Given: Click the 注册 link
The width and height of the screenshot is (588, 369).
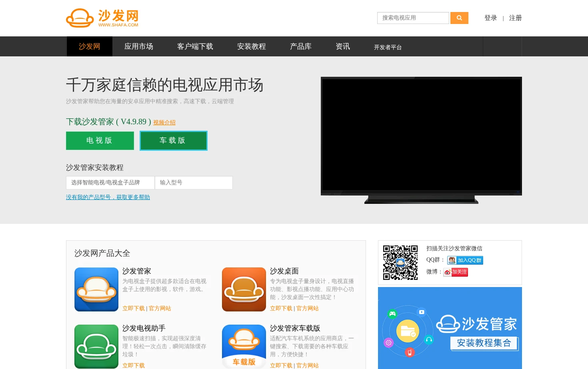Looking at the screenshot, I should pyautogui.click(x=516, y=18).
